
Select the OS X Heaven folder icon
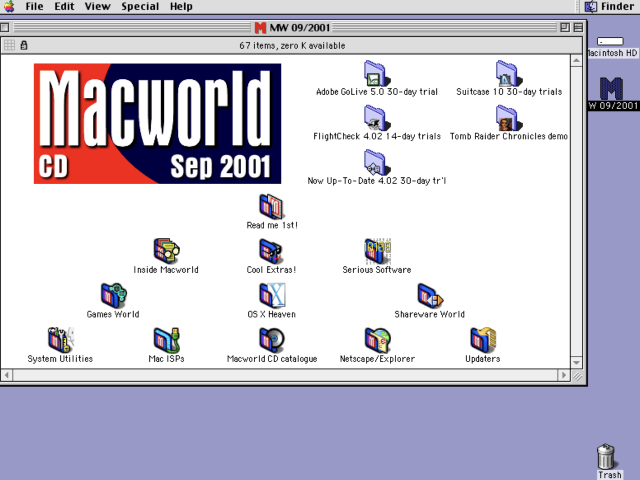click(271, 296)
